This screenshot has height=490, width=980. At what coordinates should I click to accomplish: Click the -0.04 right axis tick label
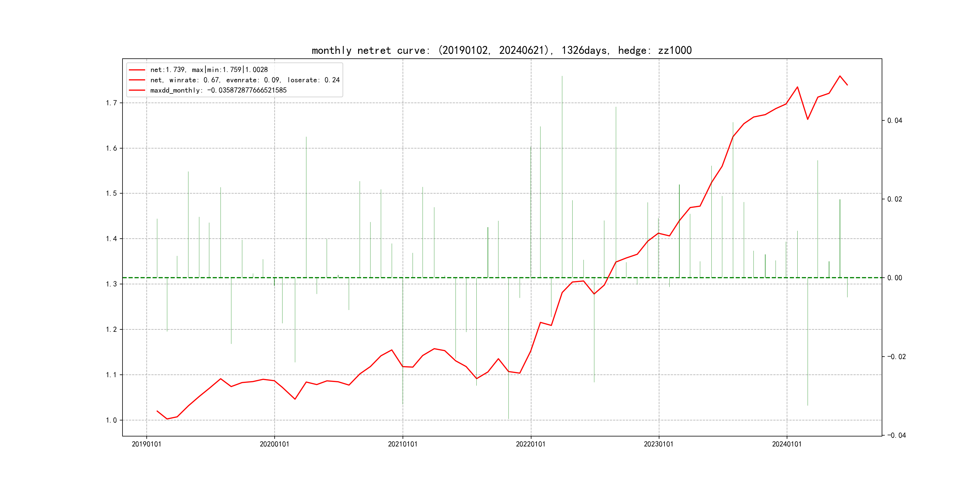(896, 435)
